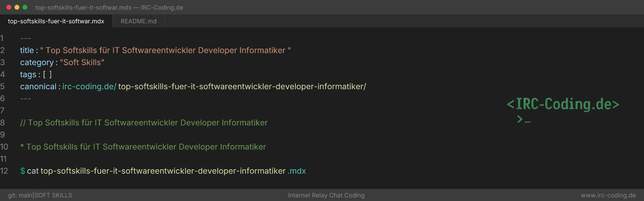Switch to the README.md tab
Image resolution: width=644 pixels, height=201 pixels.
pos(138,21)
